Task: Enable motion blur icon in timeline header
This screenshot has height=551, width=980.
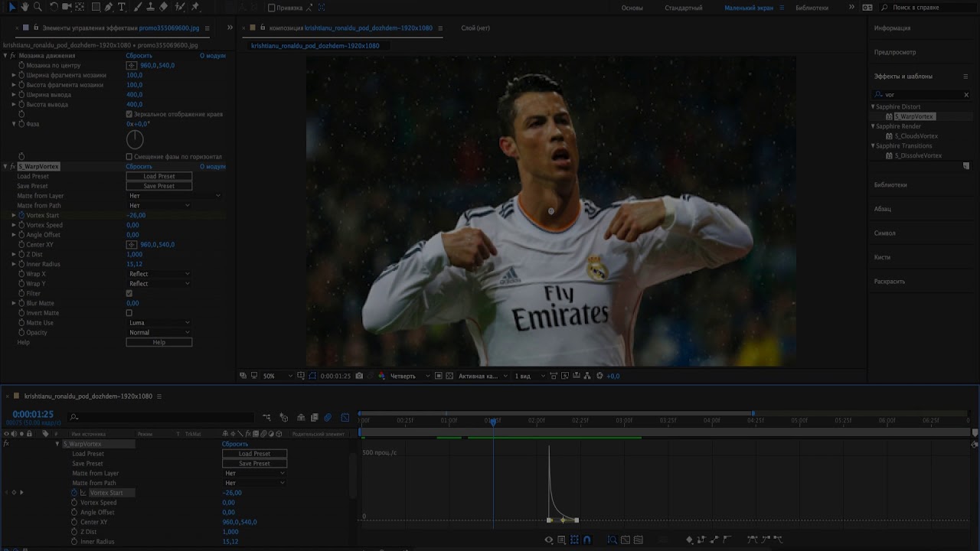Action: coord(328,417)
